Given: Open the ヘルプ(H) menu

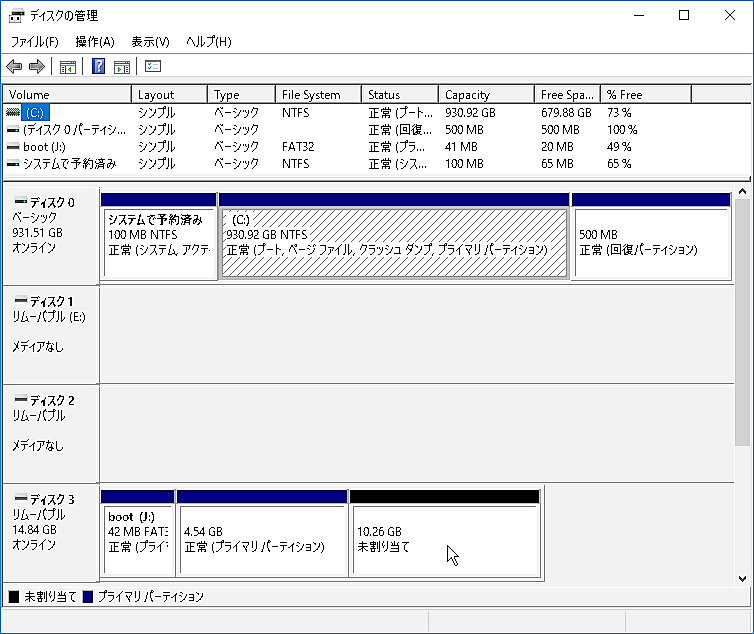Looking at the screenshot, I should click(208, 42).
